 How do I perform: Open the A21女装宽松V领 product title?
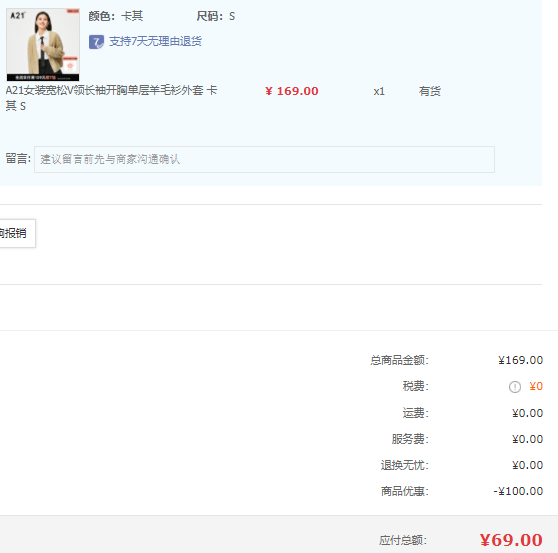click(x=111, y=98)
